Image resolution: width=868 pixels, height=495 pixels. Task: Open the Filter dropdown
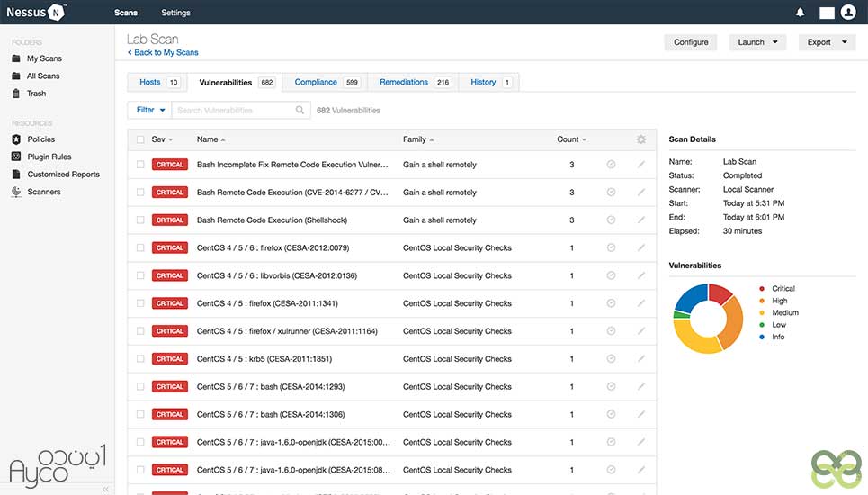pos(149,110)
